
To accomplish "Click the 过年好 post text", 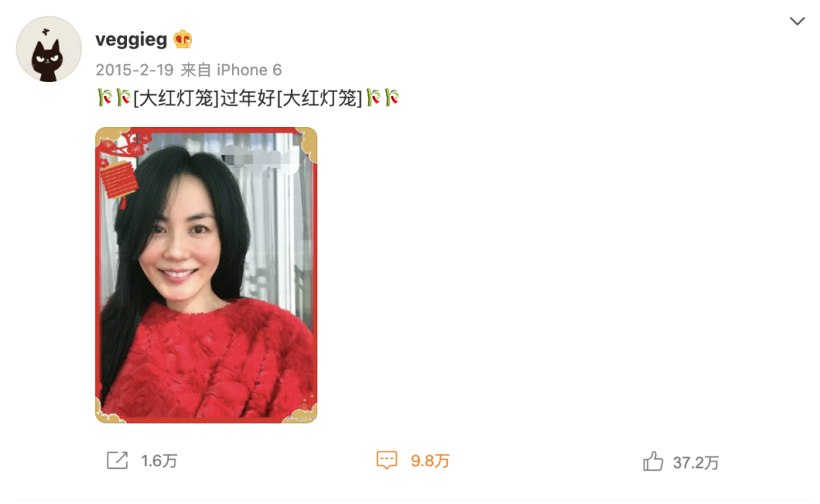I will pyautogui.click(x=248, y=98).
